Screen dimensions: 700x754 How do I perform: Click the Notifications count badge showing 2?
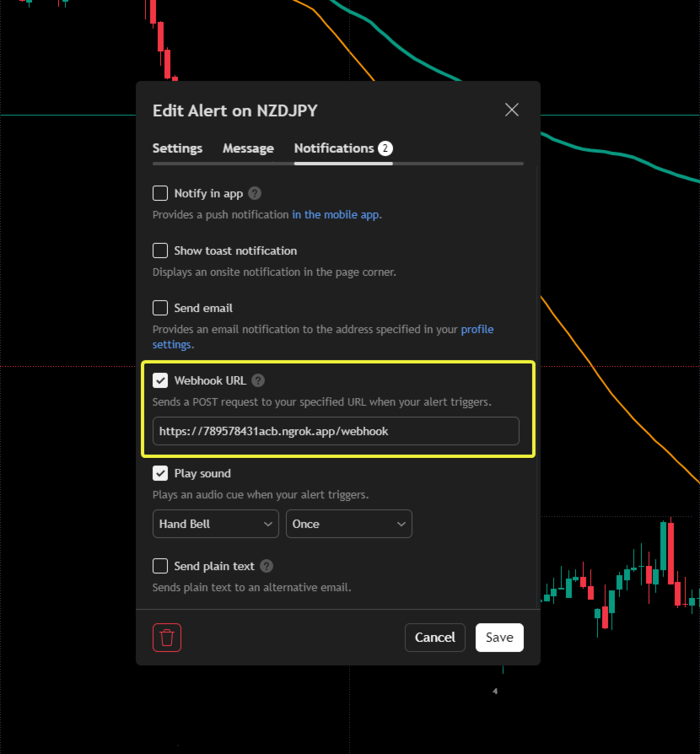[x=385, y=148]
